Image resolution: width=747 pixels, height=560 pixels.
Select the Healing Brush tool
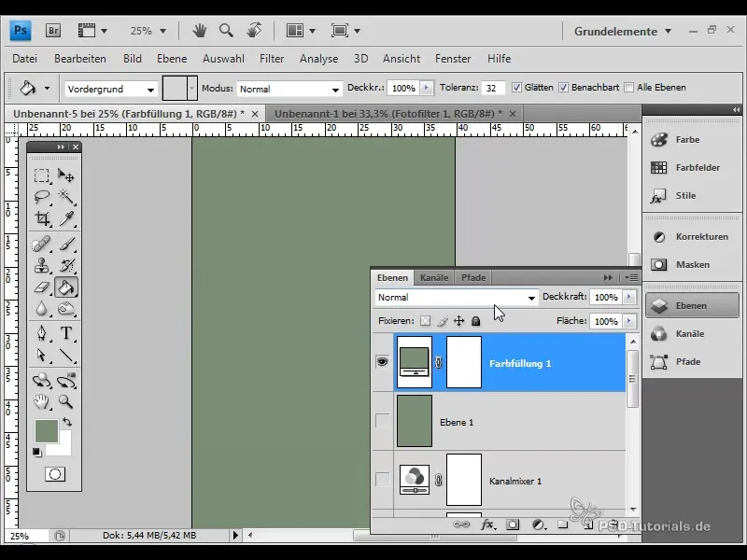tap(41, 245)
